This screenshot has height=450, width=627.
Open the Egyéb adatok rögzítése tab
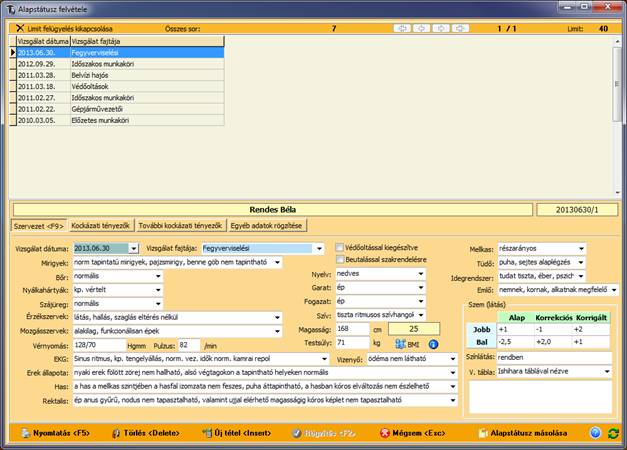point(266,226)
